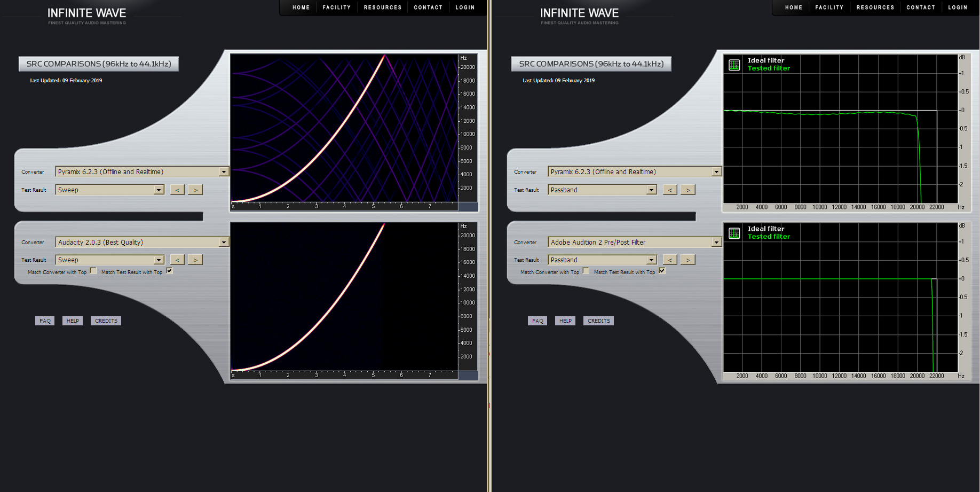Click LOGIN in right window nav
This screenshot has height=492, width=980.
pyautogui.click(x=958, y=7)
